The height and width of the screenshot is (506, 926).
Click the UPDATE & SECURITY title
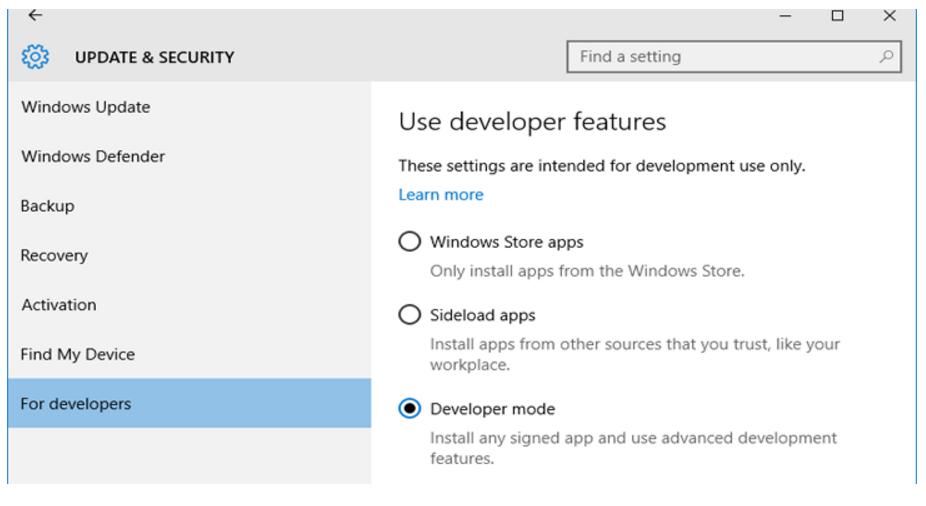154,57
